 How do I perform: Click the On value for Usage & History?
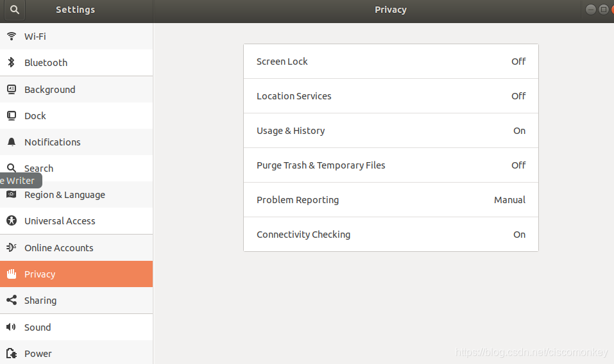point(519,131)
